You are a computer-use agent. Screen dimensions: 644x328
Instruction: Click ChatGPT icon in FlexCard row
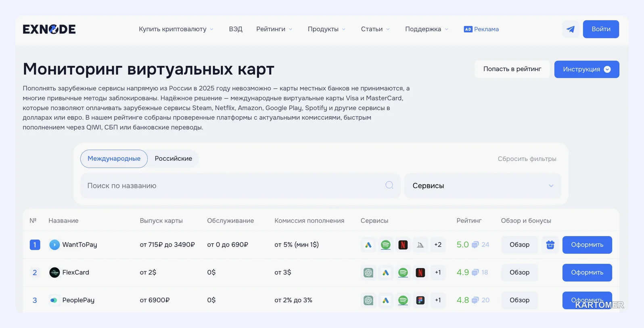tap(368, 272)
